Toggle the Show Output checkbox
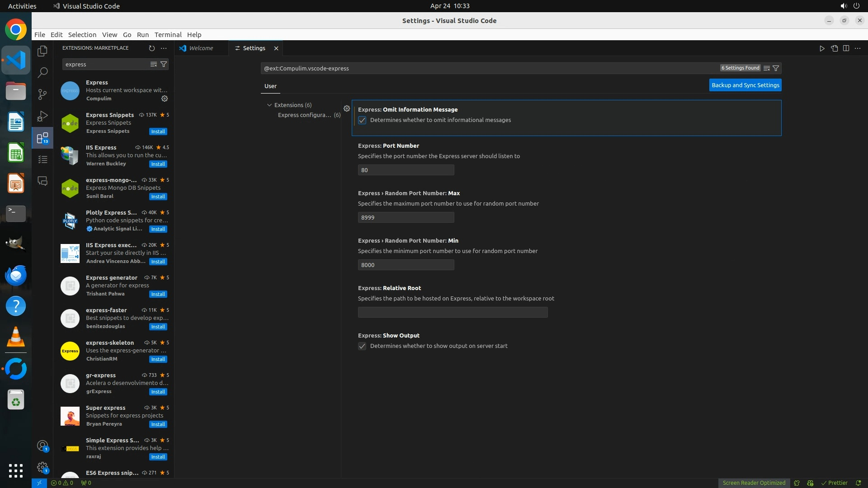 (362, 346)
